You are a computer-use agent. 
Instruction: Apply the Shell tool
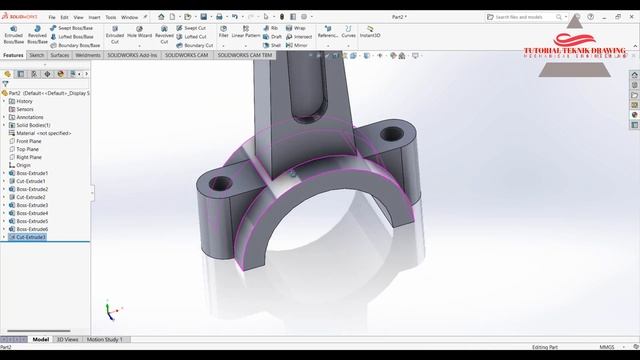click(272, 45)
